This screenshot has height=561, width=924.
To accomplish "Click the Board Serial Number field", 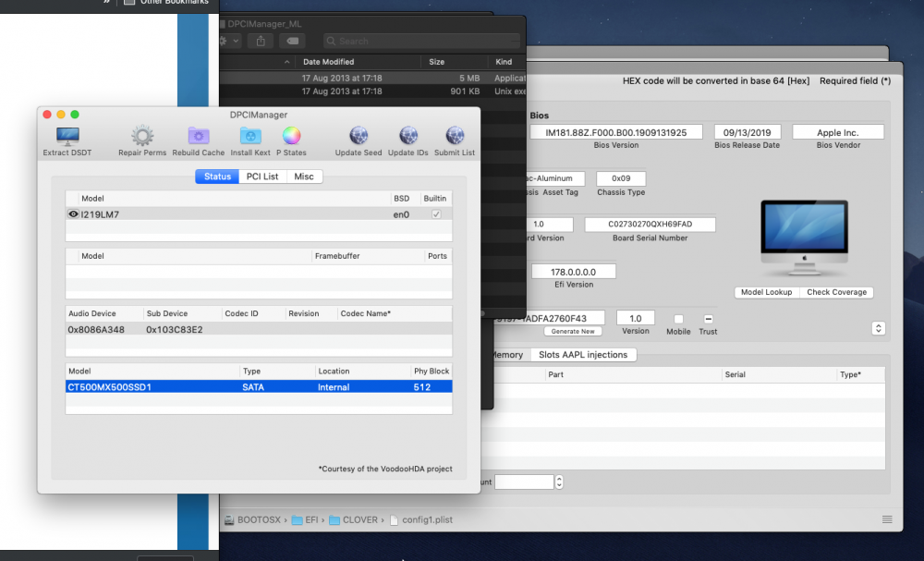I will coord(650,224).
